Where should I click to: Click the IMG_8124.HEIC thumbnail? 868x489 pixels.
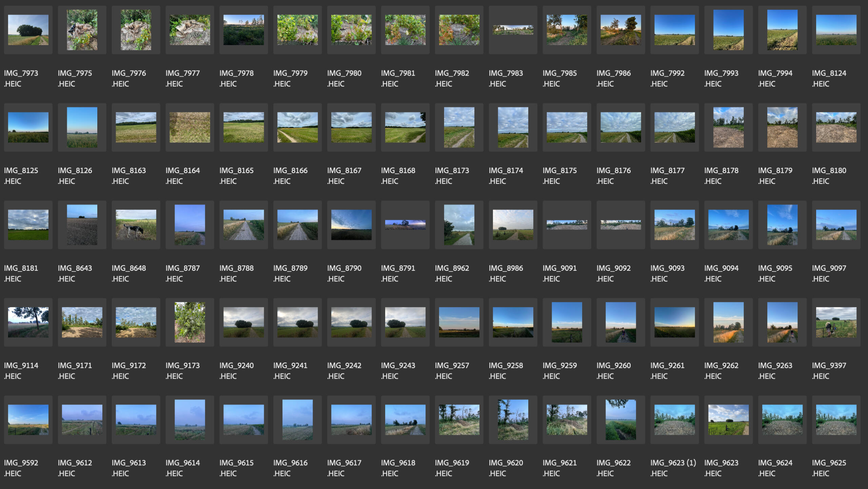[x=836, y=30]
